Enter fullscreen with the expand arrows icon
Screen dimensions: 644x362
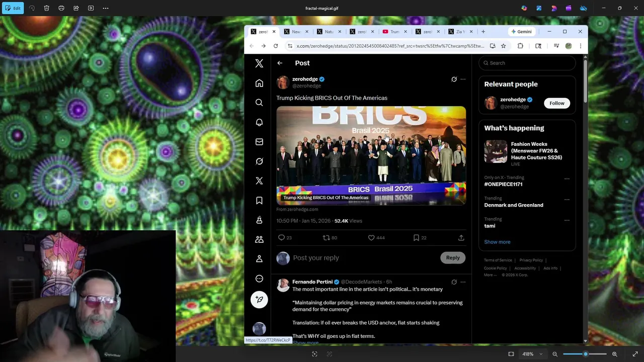(635, 354)
